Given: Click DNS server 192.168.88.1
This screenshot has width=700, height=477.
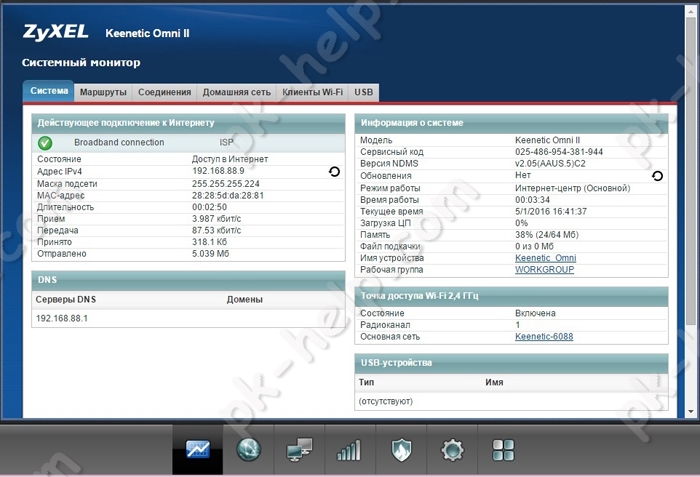Looking at the screenshot, I should 62,318.
